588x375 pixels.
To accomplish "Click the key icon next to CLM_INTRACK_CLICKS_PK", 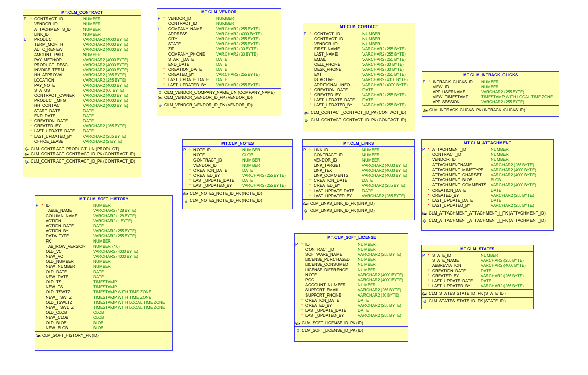I will coord(425,110).
